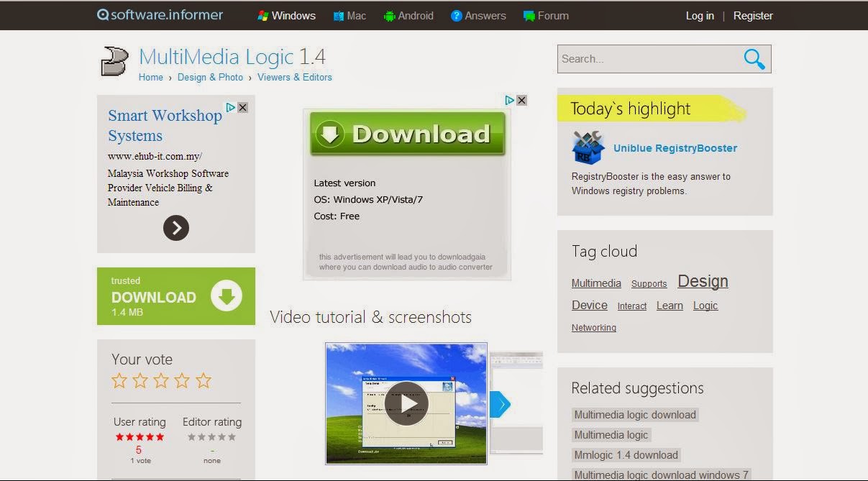Image resolution: width=868 pixels, height=481 pixels.
Task: Click the trusted DOWNLOAD 1.4 MB button
Action: coord(176,296)
